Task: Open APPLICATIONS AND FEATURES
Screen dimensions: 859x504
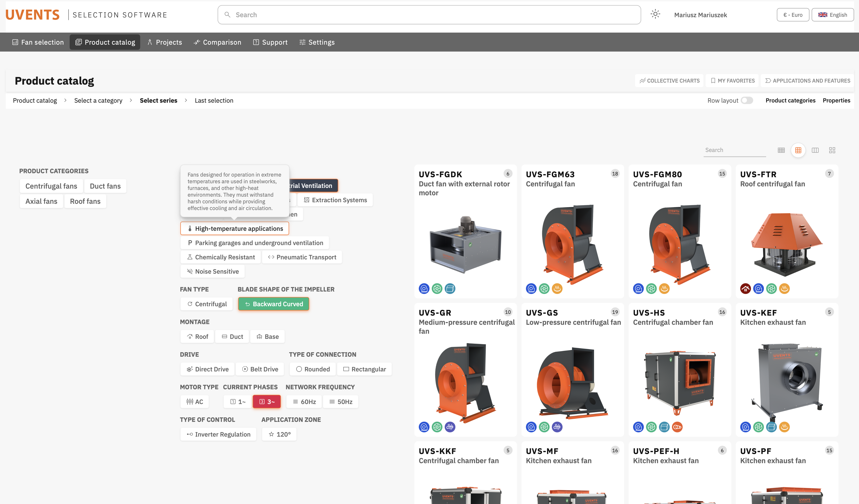Action: [x=807, y=81]
